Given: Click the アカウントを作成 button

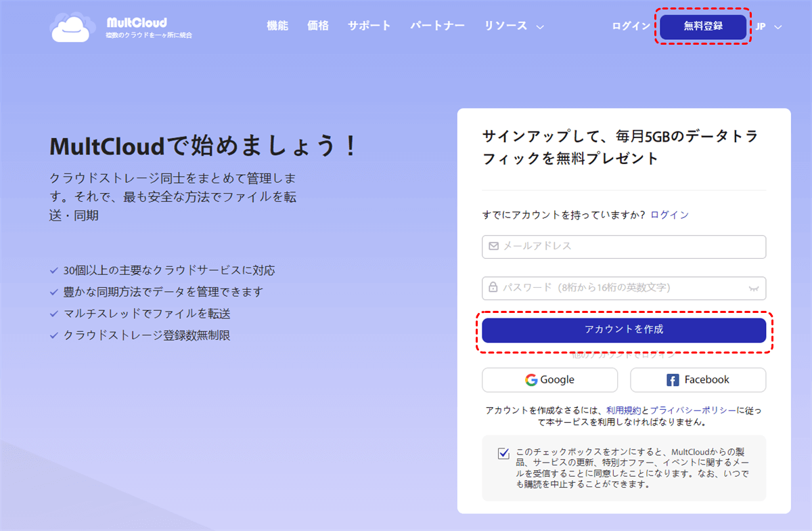Looking at the screenshot, I should click(624, 330).
